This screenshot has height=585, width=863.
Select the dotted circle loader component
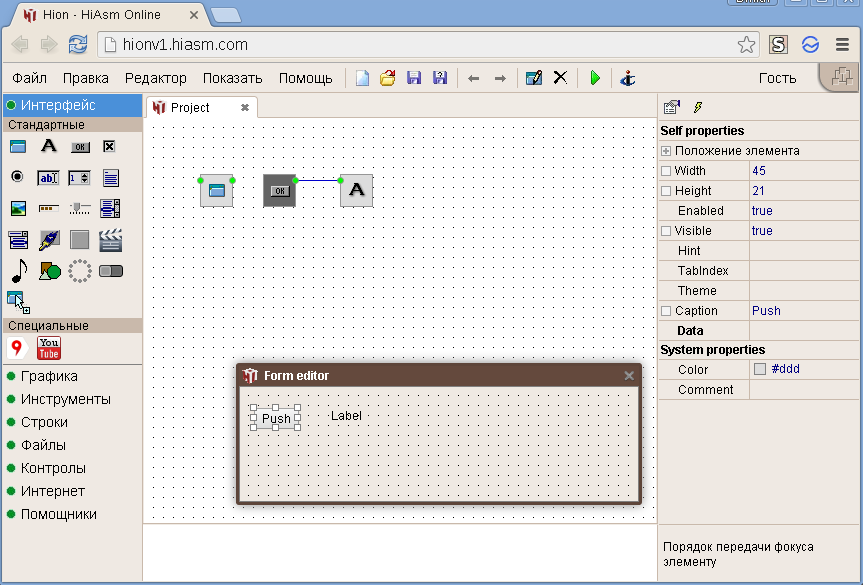pos(80,271)
